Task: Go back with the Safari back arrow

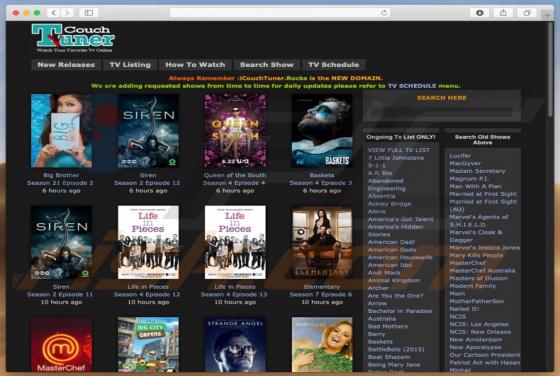Action: click(54, 13)
